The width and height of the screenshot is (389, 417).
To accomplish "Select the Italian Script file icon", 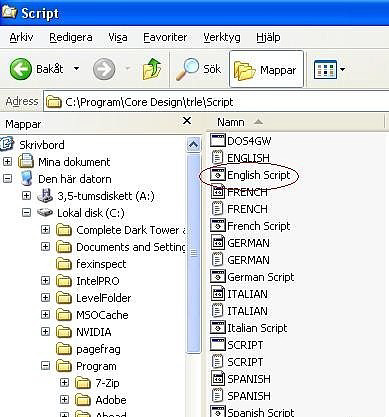I will pyautogui.click(x=218, y=328).
